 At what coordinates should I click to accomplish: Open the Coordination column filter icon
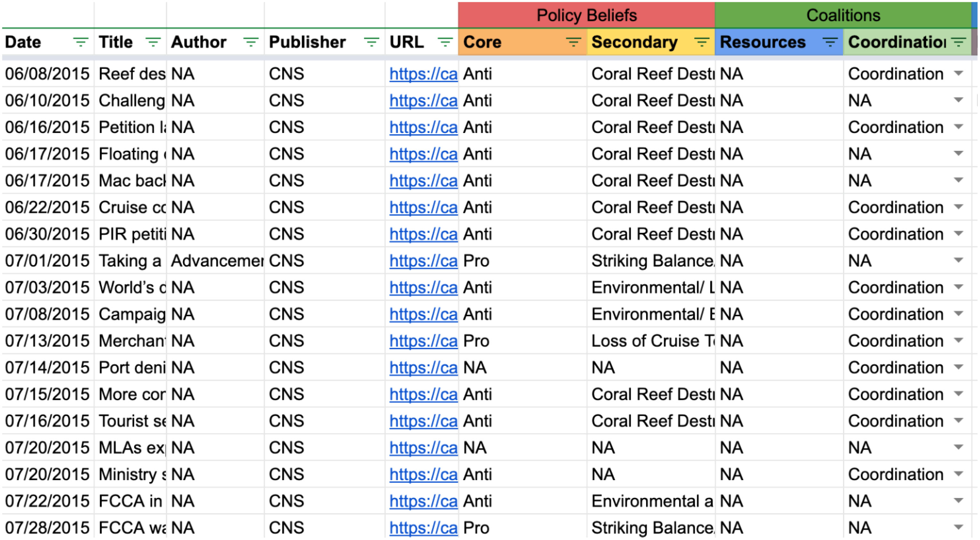(x=958, y=42)
